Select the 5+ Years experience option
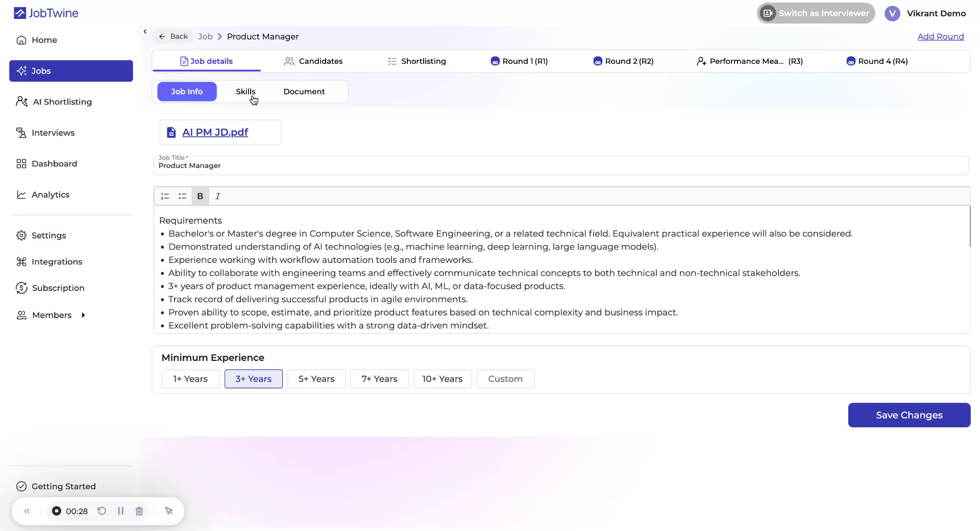This screenshot has width=980, height=531. pos(316,379)
